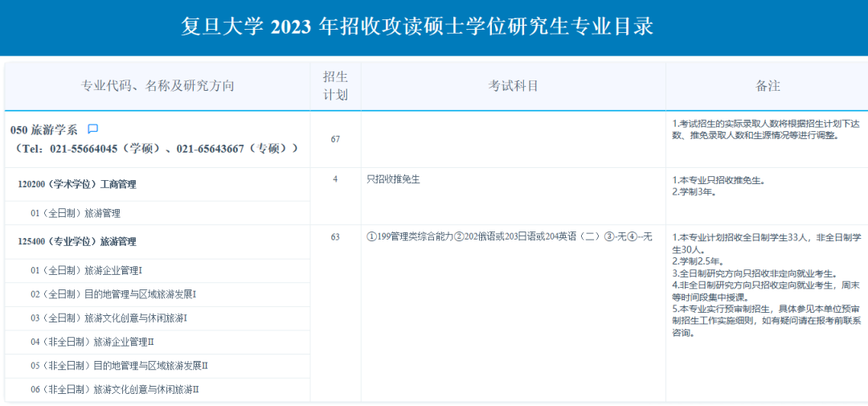Click the 考试科目 column header

click(514, 86)
